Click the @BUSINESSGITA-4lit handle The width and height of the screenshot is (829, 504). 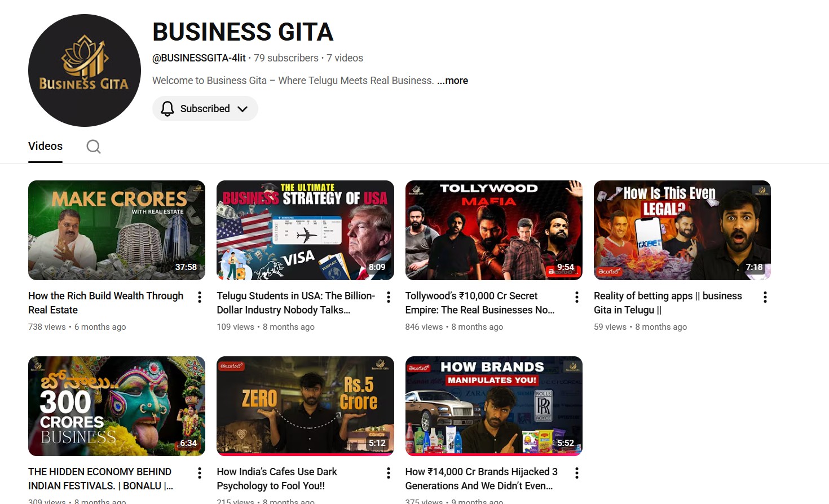[x=199, y=58]
